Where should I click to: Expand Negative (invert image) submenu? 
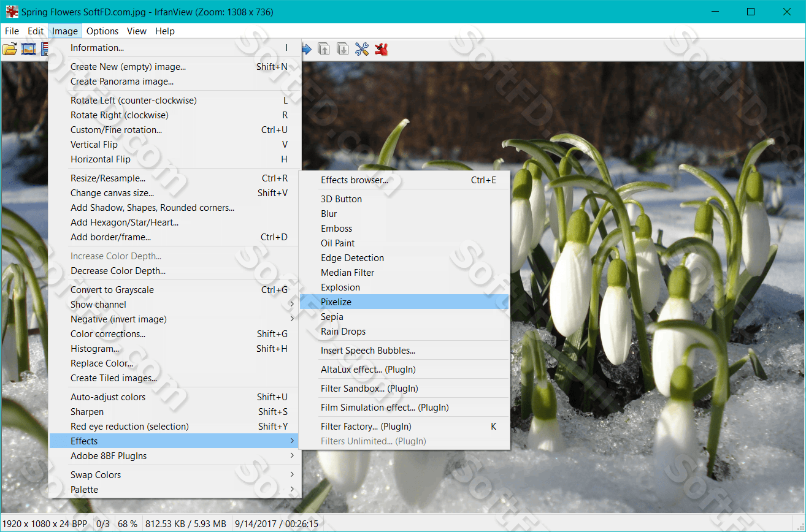click(x=175, y=319)
